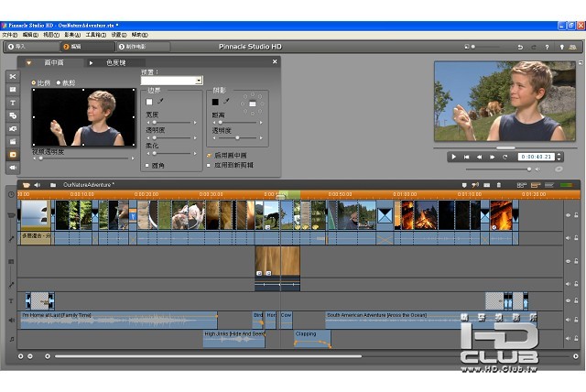Pick shadow color with the shadow eyedropper

(226, 102)
